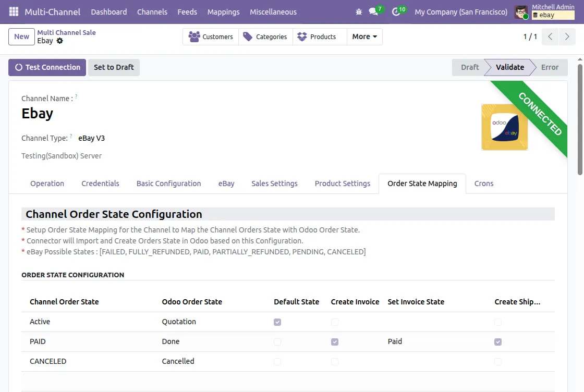
Task: Click the eBay V3 channel type value
Action: click(92, 138)
